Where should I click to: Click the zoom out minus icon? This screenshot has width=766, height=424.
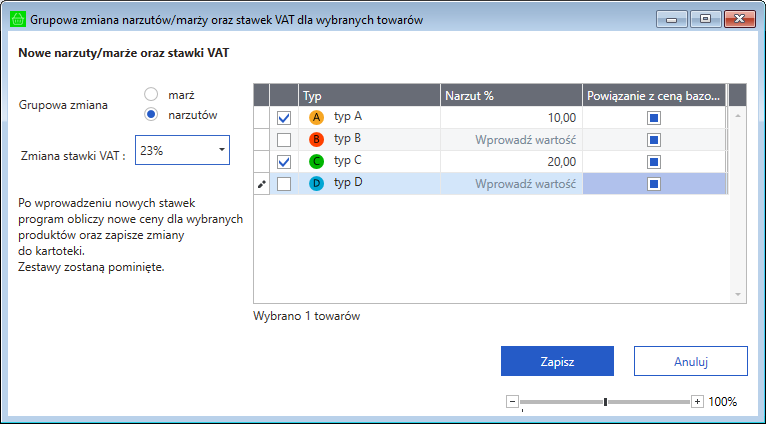[x=513, y=401]
